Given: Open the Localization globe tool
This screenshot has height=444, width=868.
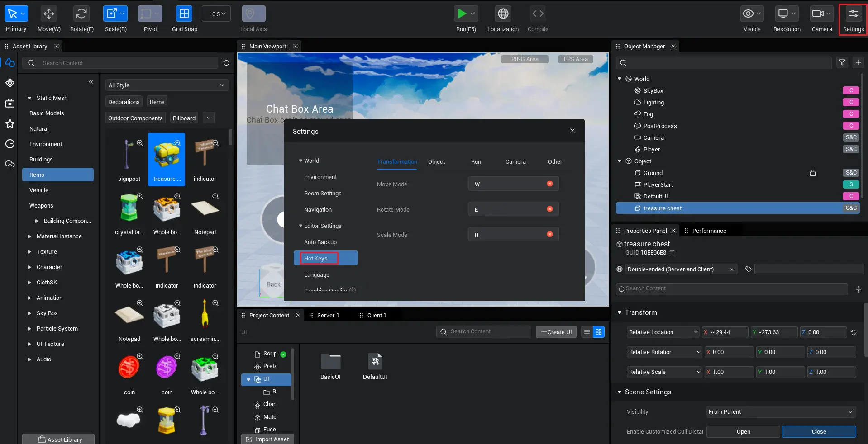Looking at the screenshot, I should (x=503, y=14).
